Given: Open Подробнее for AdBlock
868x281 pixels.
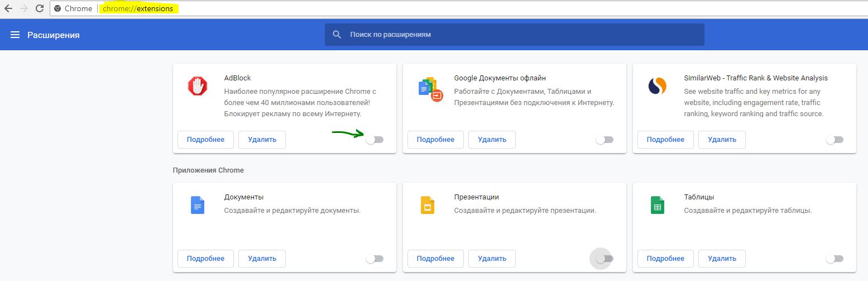Looking at the screenshot, I should coord(205,140).
